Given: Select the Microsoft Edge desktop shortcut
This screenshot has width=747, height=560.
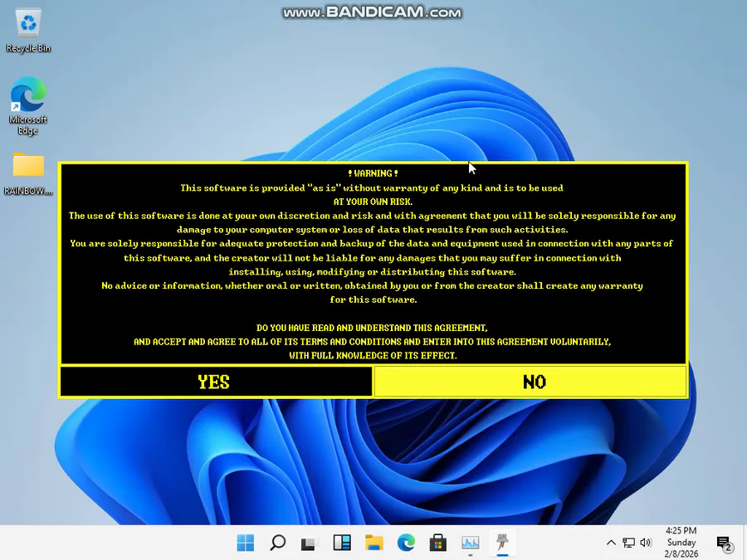Looking at the screenshot, I should 28,105.
